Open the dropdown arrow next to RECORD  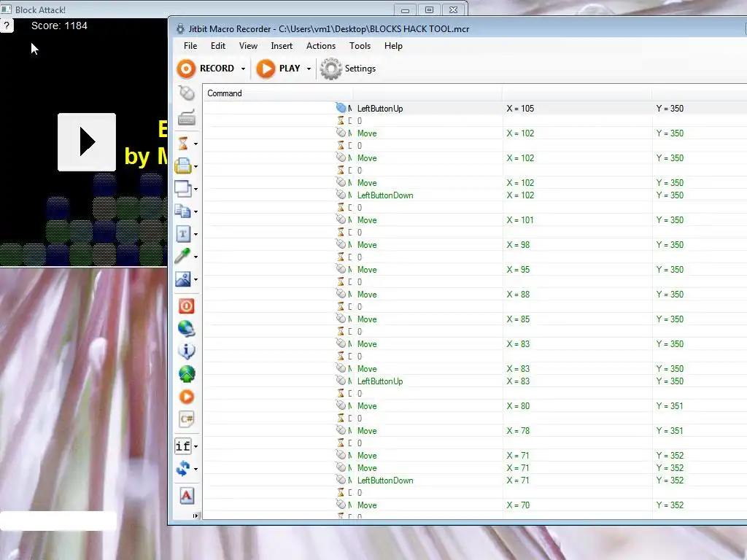click(243, 69)
